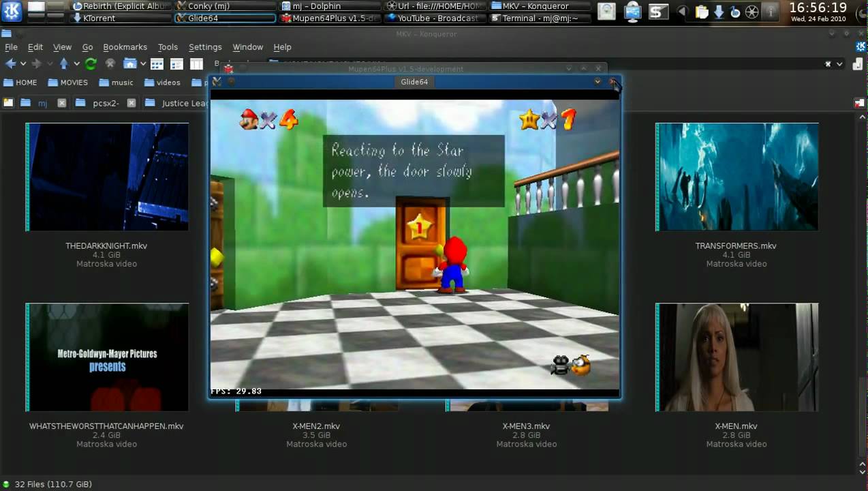Open up-folder history dropdown arrow
Image resolution: width=868 pixels, height=491 pixels.
[76, 64]
